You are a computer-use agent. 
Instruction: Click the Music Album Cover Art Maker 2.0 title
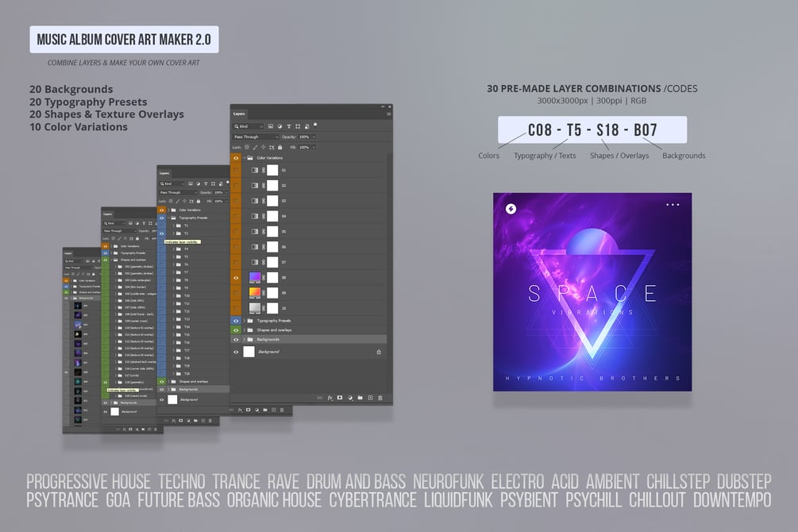coord(124,40)
